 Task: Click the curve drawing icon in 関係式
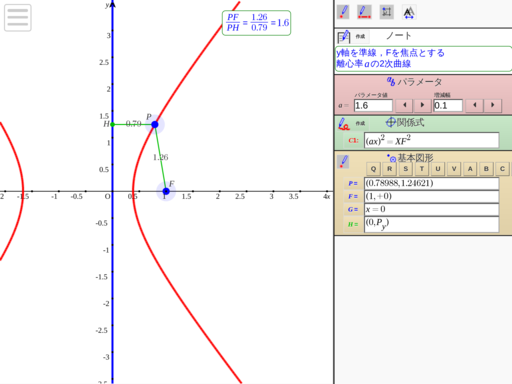343,124
